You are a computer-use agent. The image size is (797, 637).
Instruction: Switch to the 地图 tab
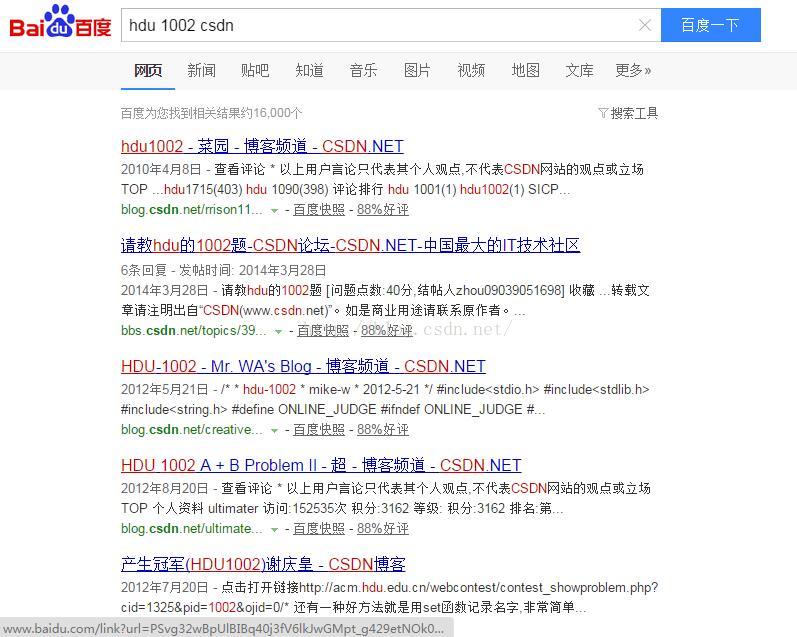click(526, 70)
